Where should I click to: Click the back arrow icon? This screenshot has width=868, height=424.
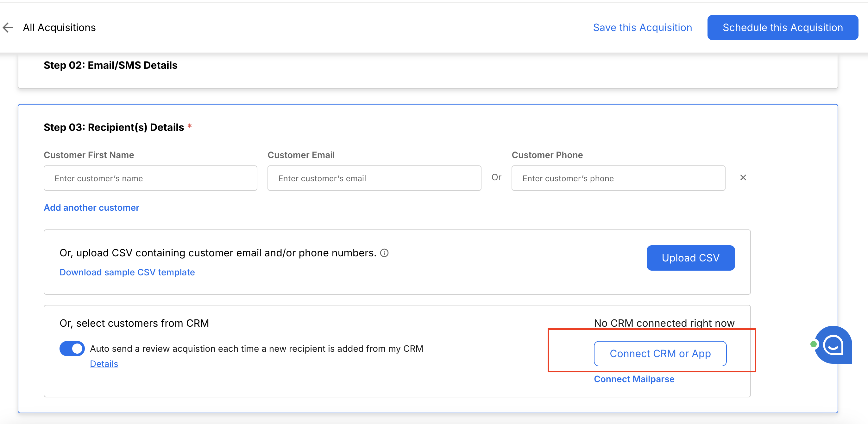pyautogui.click(x=8, y=27)
